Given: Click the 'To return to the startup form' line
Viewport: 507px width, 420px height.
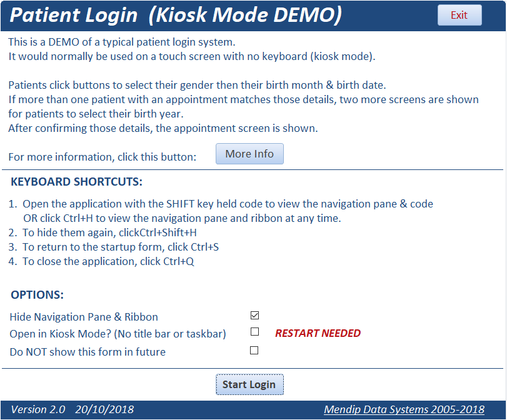Looking at the screenshot, I should 114,247.
